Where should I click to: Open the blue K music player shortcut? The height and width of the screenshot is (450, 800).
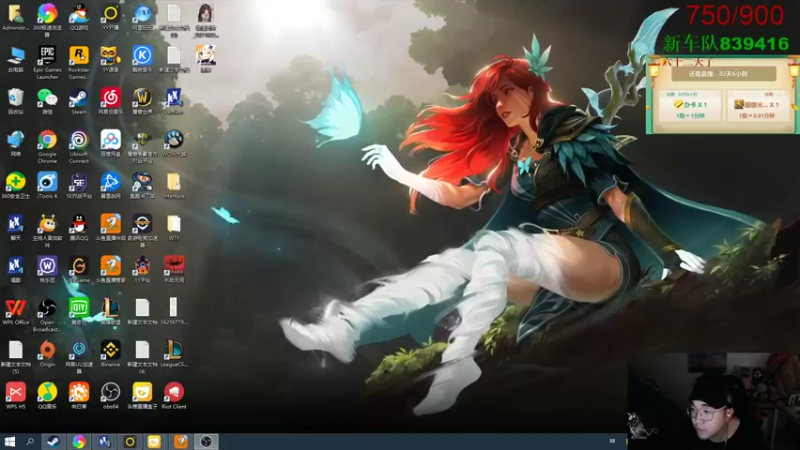(142, 55)
